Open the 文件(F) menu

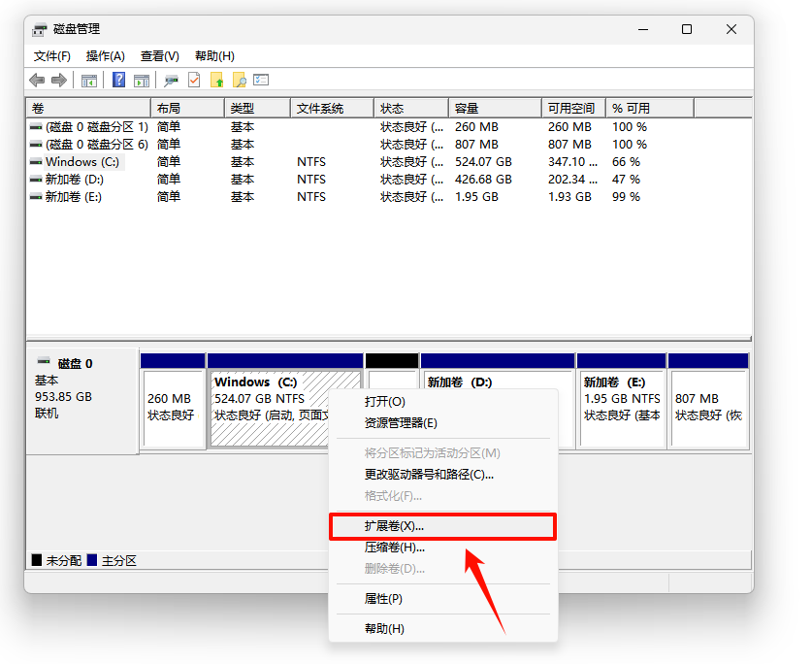(52, 56)
